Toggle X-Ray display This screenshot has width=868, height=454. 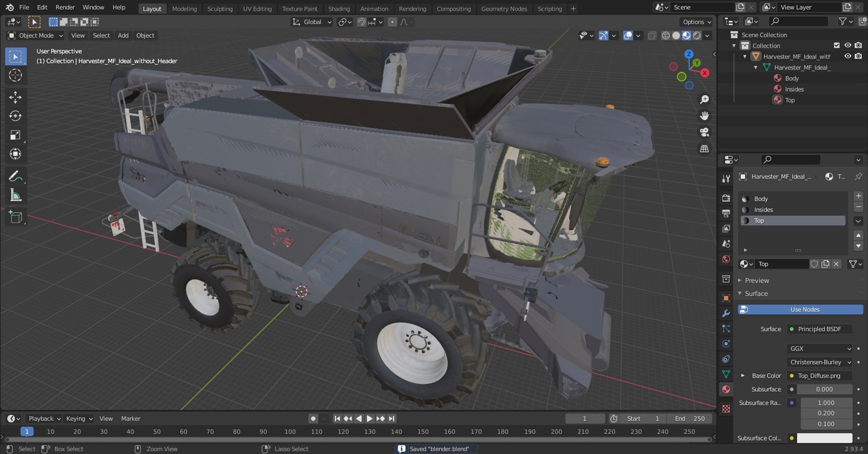(x=652, y=35)
